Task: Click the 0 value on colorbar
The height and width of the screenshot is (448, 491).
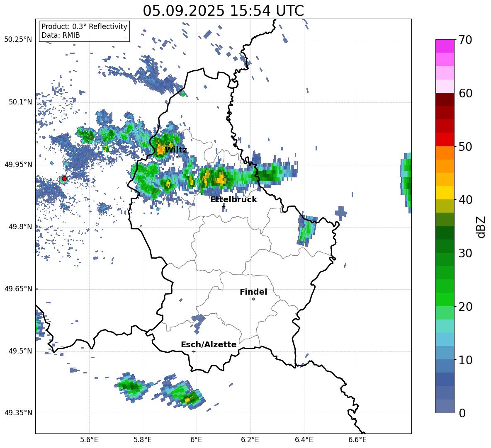Action: point(462,413)
